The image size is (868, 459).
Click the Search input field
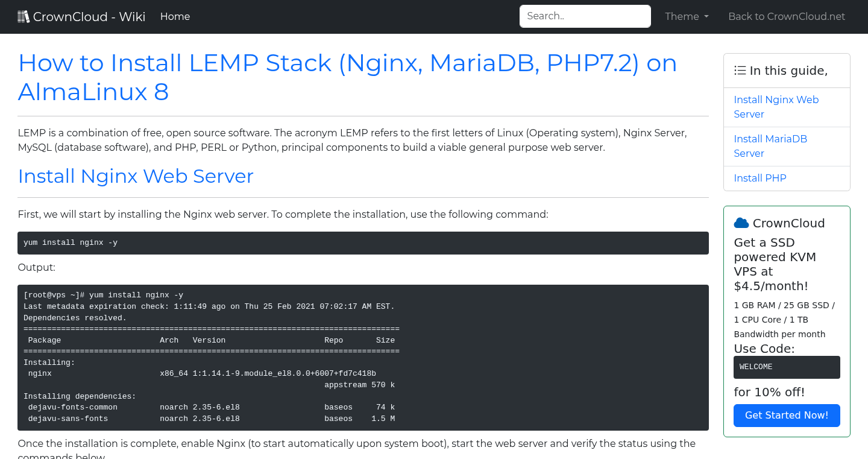tap(585, 16)
